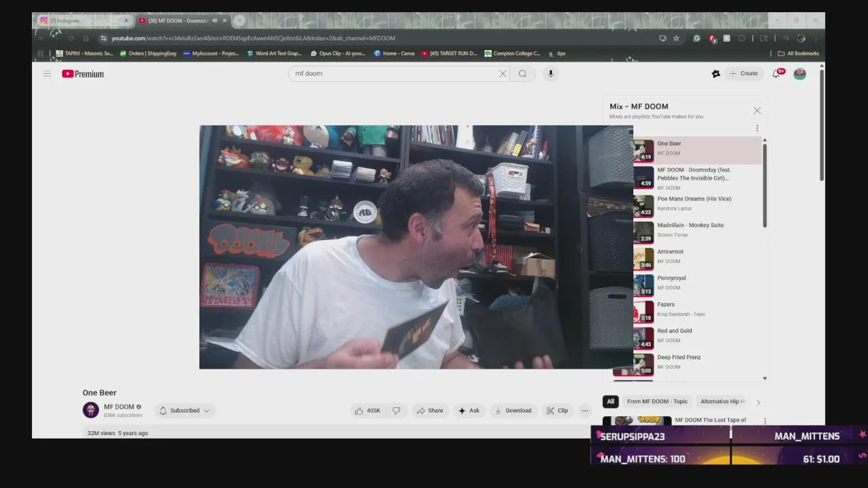Click the browser address bar URL

pos(253,39)
